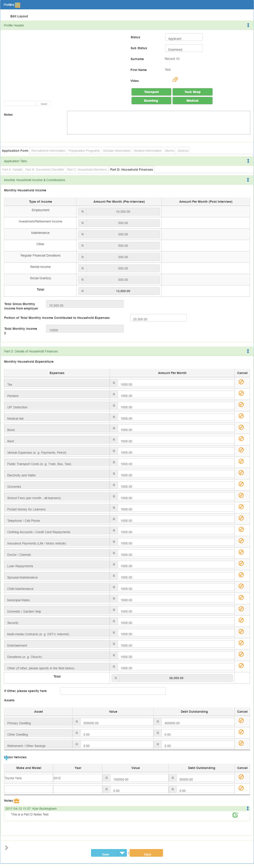Click the Primary Dwelling debt outstanding field
This screenshot has width=254, height=868.
pos(198,722)
